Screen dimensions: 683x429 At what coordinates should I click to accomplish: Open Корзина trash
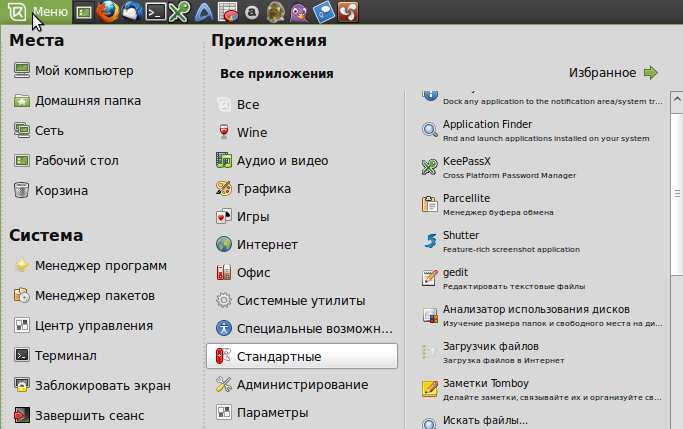[x=61, y=190]
